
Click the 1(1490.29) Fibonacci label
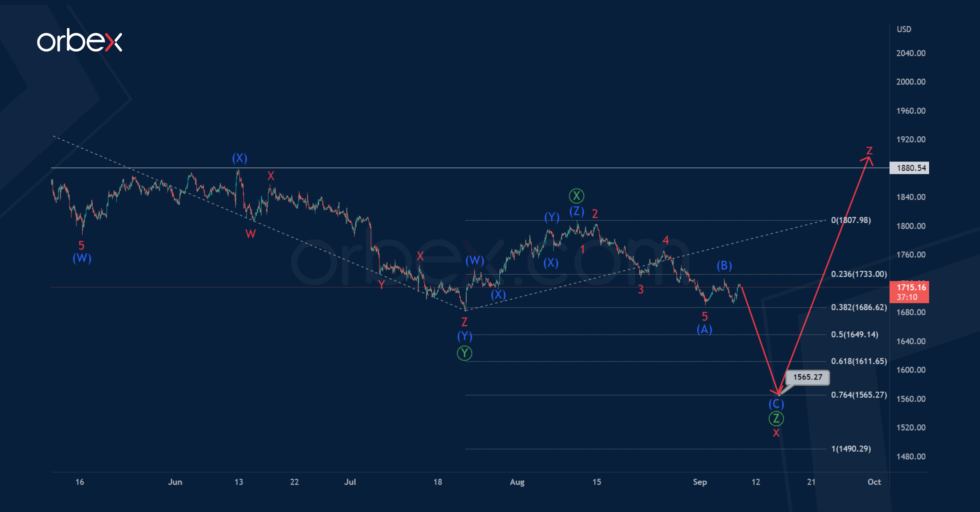[x=851, y=449]
